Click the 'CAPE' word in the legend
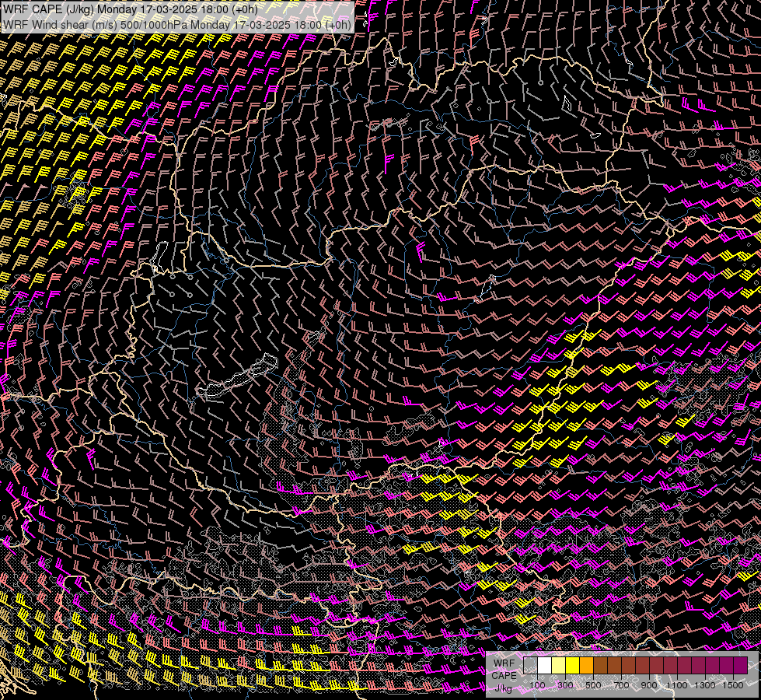 504,676
